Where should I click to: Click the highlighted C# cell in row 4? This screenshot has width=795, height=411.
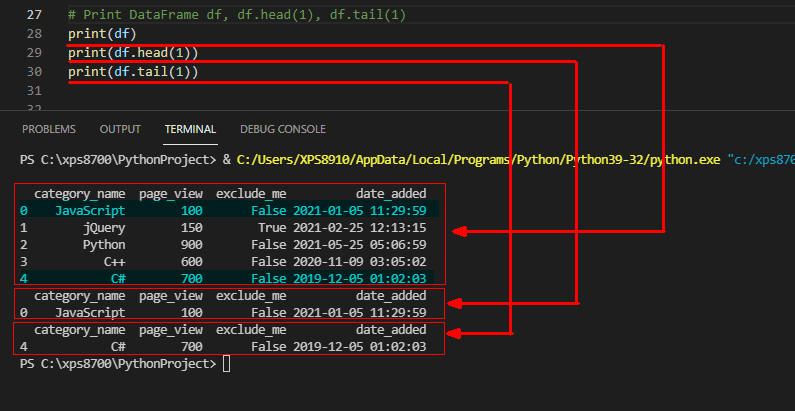coord(118,278)
